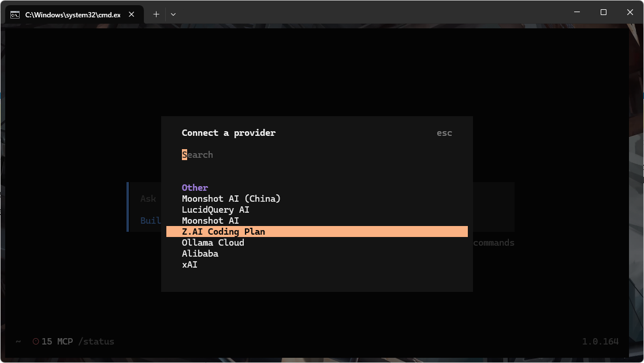The image size is (644, 363).
Task: Maximize the terminal window
Action: (604, 12)
